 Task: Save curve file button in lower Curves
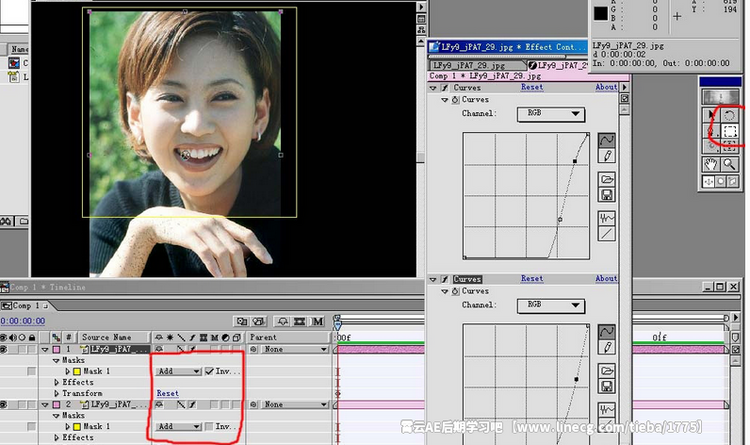pos(607,386)
